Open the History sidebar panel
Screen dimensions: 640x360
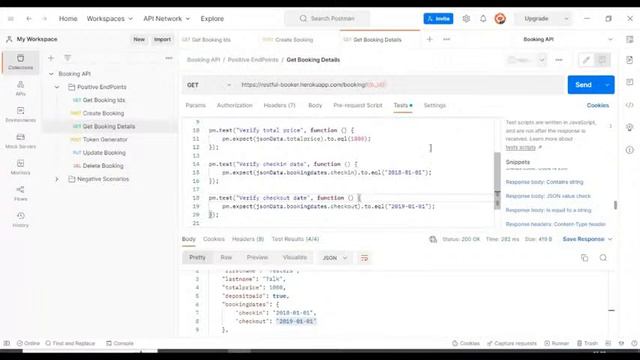tap(20, 220)
